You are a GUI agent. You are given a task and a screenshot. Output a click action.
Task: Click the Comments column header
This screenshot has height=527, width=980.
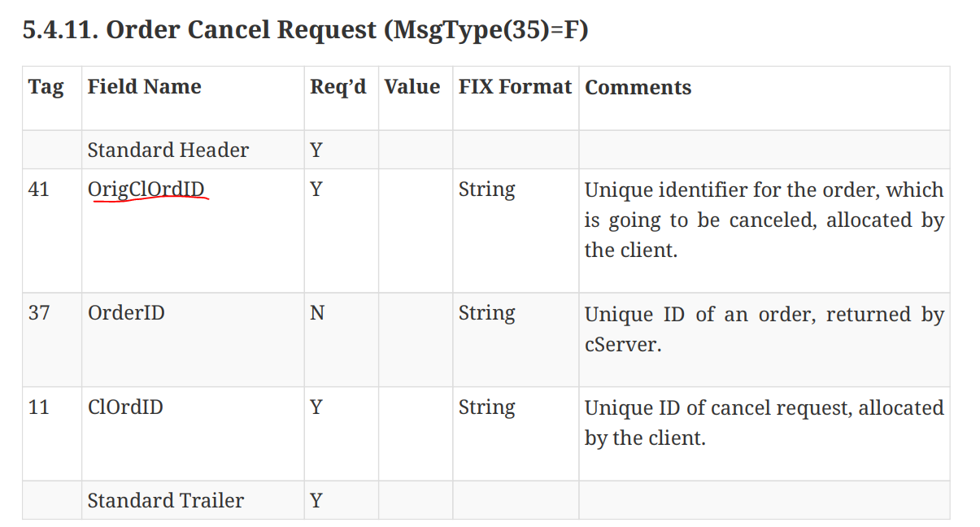point(638,88)
